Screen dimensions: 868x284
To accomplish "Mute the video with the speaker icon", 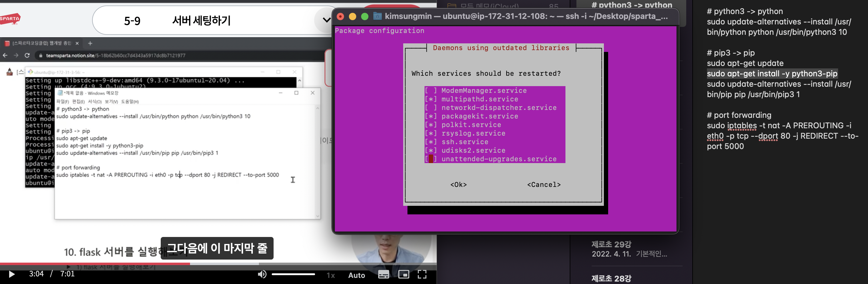I will click(x=262, y=274).
